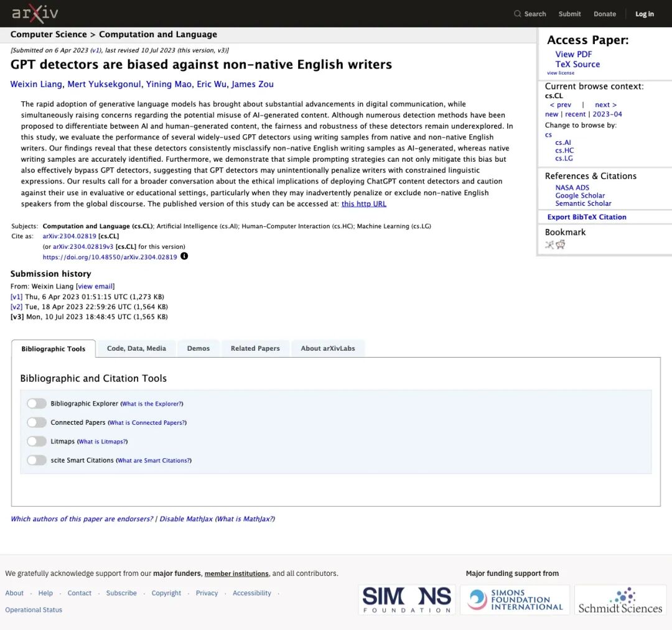Enable the Bibliographic Explorer toggle

pyautogui.click(x=37, y=404)
